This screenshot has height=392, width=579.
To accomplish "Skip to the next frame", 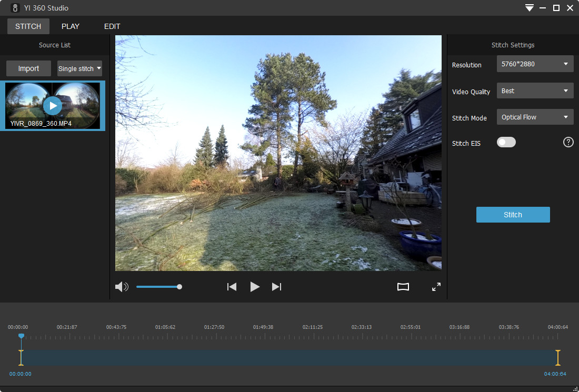I will [x=276, y=287].
